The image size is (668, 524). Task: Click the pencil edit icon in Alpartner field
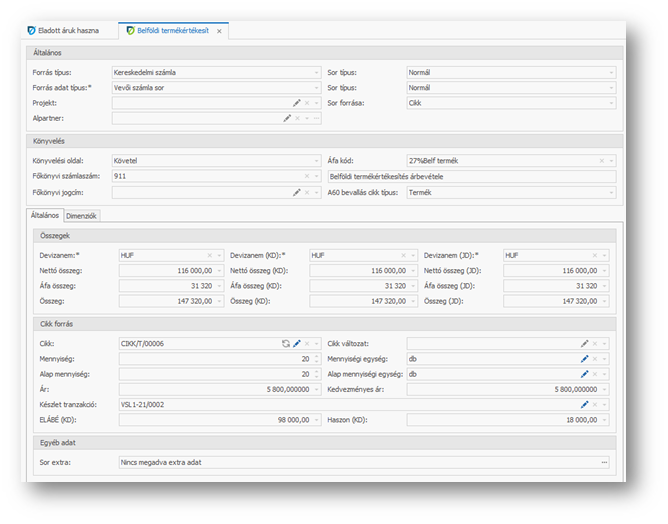[x=287, y=118]
